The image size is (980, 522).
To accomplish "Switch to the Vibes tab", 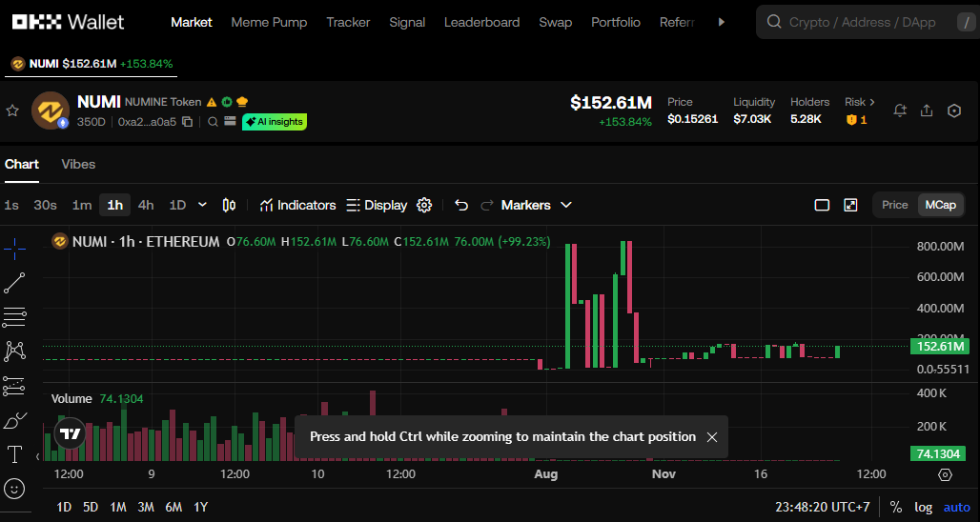I will [78, 164].
